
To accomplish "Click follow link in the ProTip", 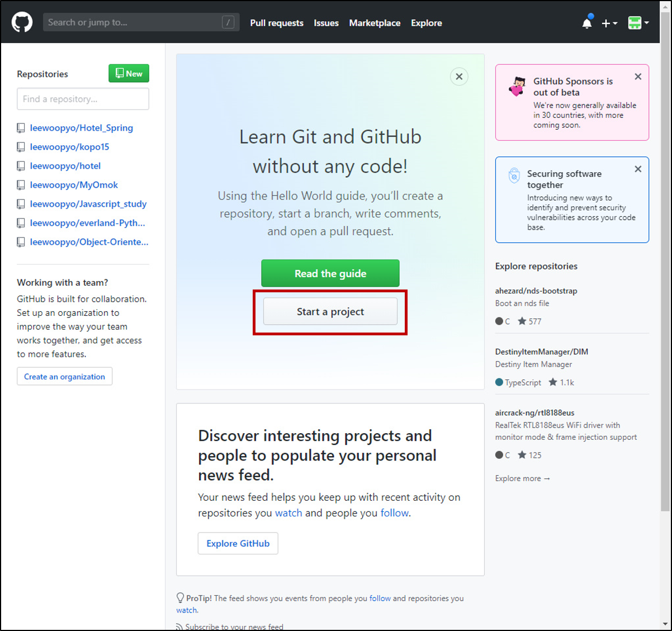I will (380, 598).
